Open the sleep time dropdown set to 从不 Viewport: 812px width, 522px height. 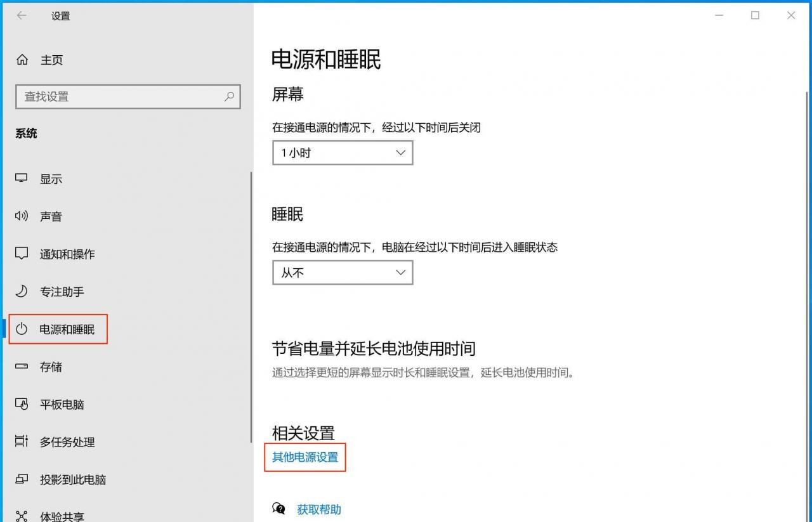point(343,273)
